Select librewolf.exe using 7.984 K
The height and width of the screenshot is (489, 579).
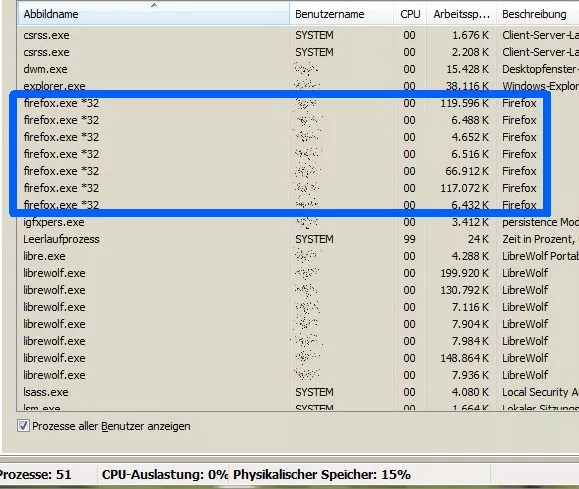(298, 341)
